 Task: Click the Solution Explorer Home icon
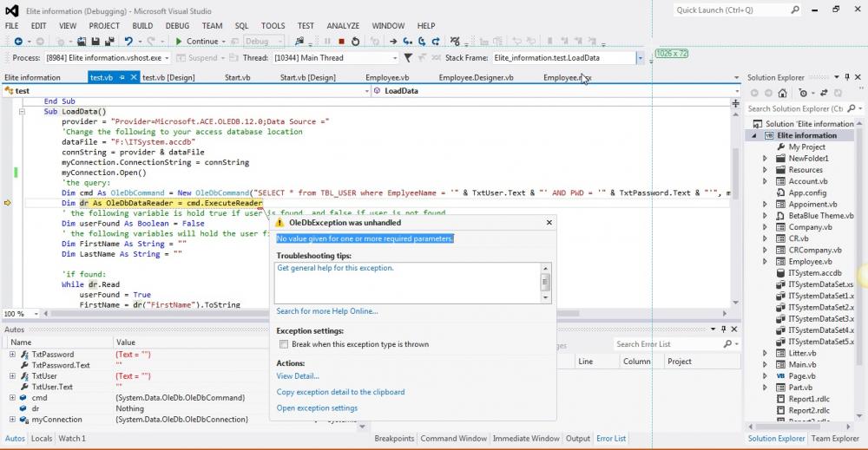point(782,93)
